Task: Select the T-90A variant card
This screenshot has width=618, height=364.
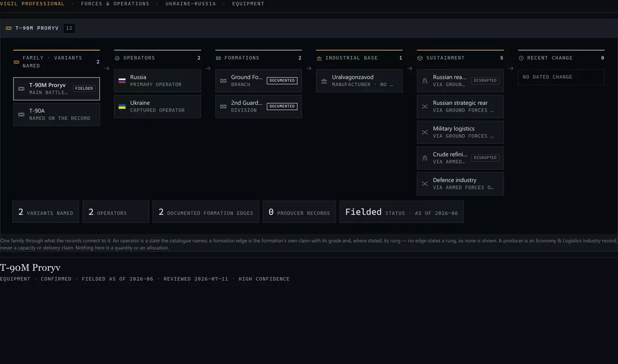Action: 56,114
